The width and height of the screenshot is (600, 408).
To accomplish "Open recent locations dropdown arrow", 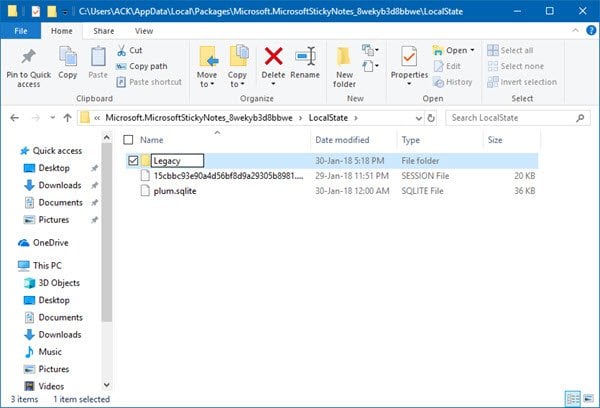I will (52, 118).
